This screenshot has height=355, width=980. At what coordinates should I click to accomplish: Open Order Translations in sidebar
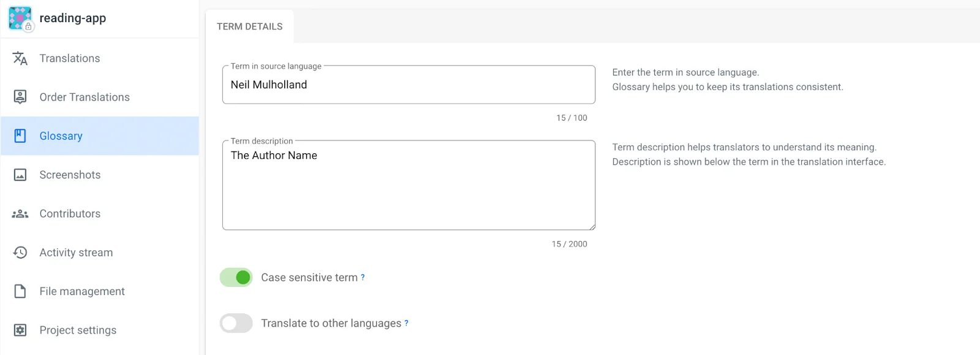85,97
